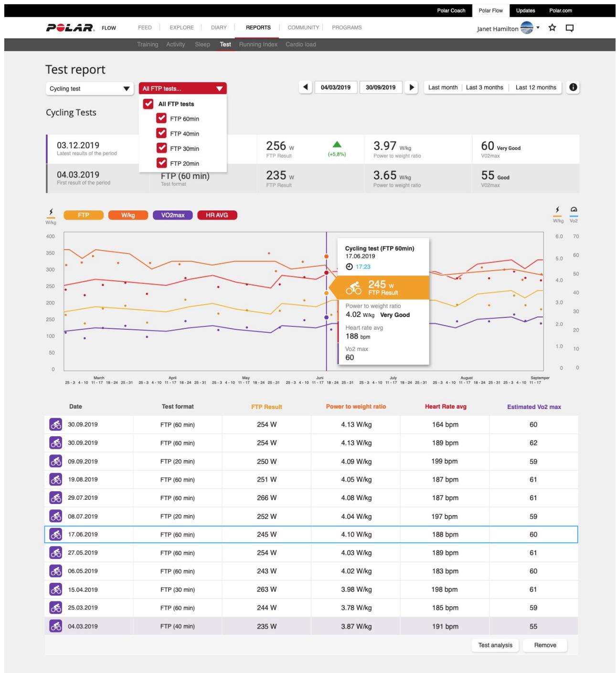Uncheck the All FTP tests checkbox

149,104
